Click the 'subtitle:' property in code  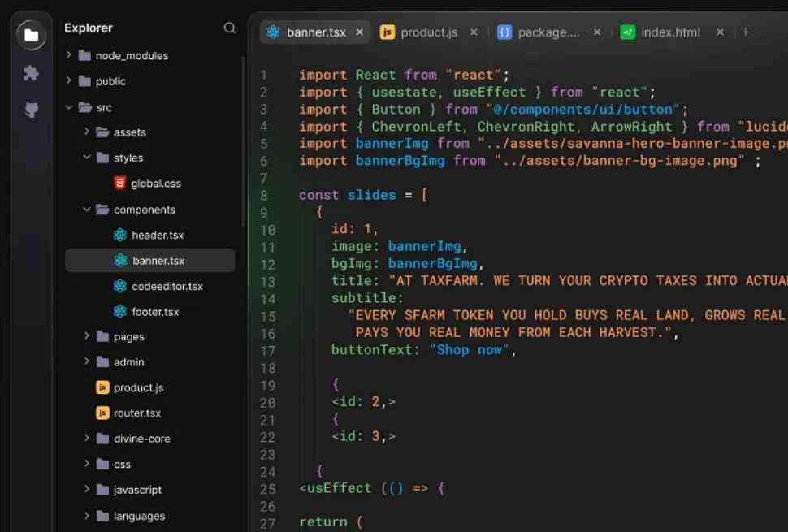point(367,298)
